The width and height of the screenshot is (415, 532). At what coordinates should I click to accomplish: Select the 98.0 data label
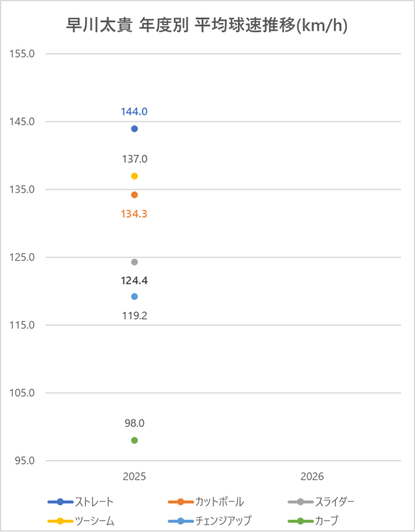pyautogui.click(x=134, y=423)
